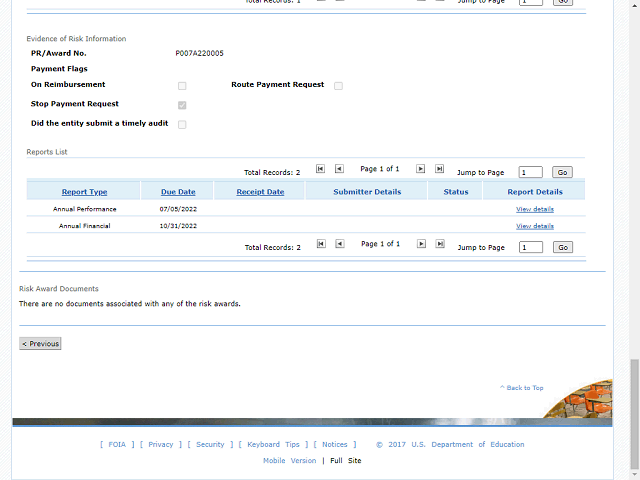
Task: Click Go button in top Reports List pager
Action: (562, 172)
